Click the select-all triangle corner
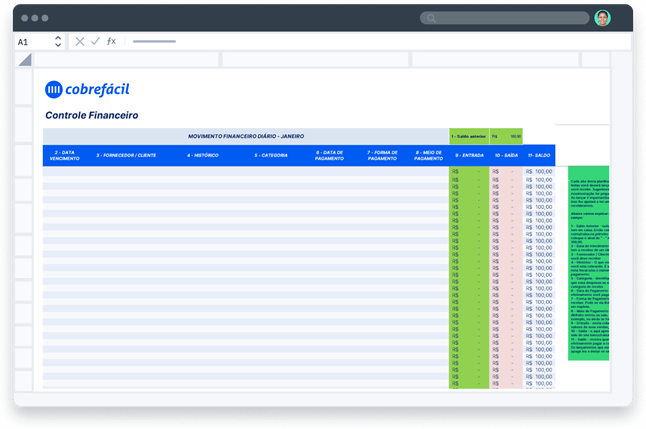Screen dimensions: 646x429 pos(25,60)
